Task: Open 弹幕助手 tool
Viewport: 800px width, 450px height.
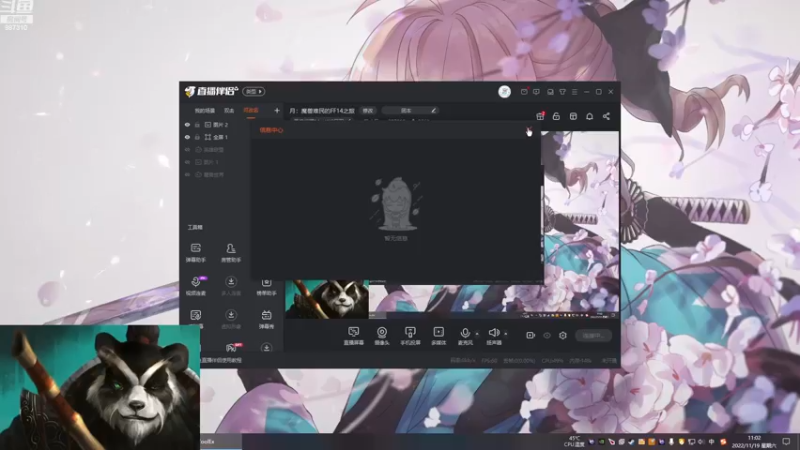Action: [195, 253]
